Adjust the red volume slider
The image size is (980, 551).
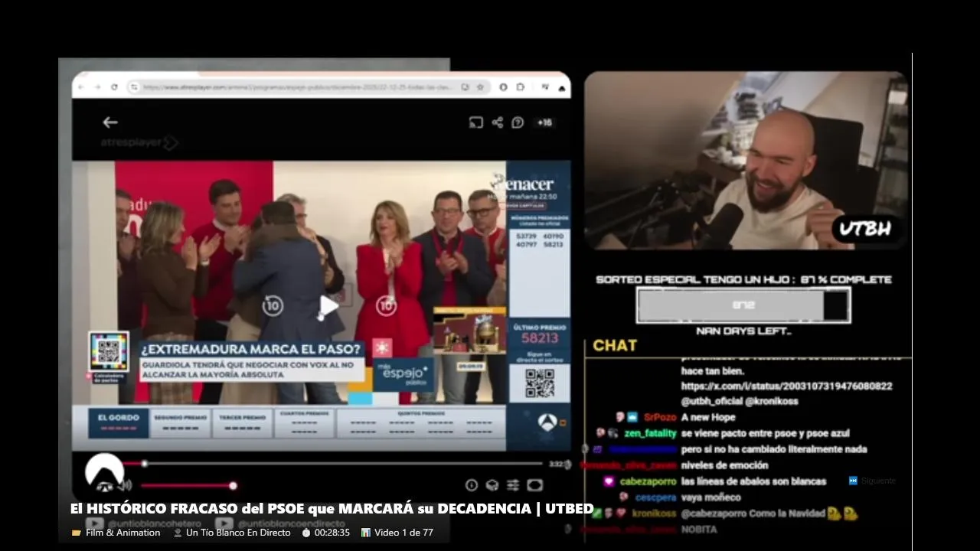188,485
